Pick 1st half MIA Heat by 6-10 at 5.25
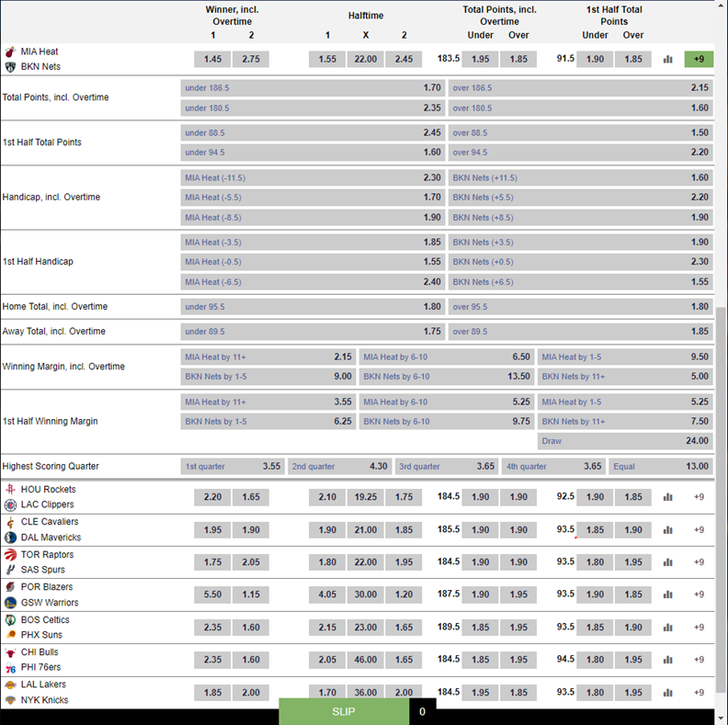Viewport: 728px width, 725px height. 446,402
